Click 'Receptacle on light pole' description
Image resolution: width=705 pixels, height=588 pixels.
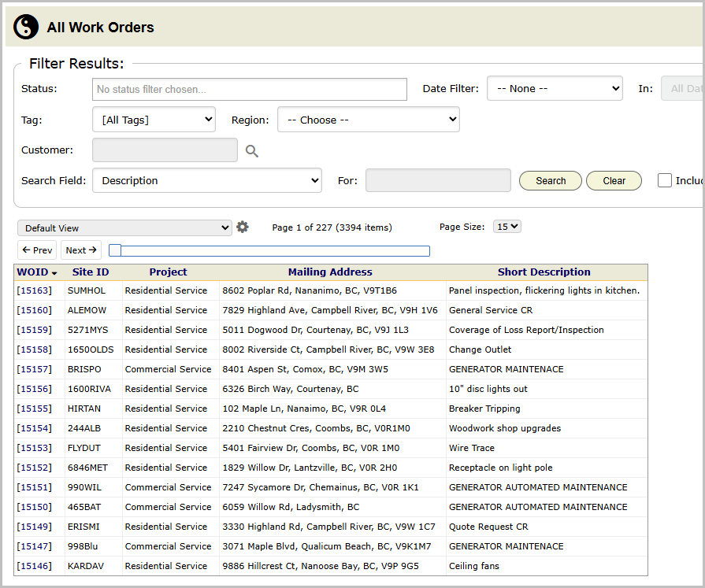[x=500, y=468]
